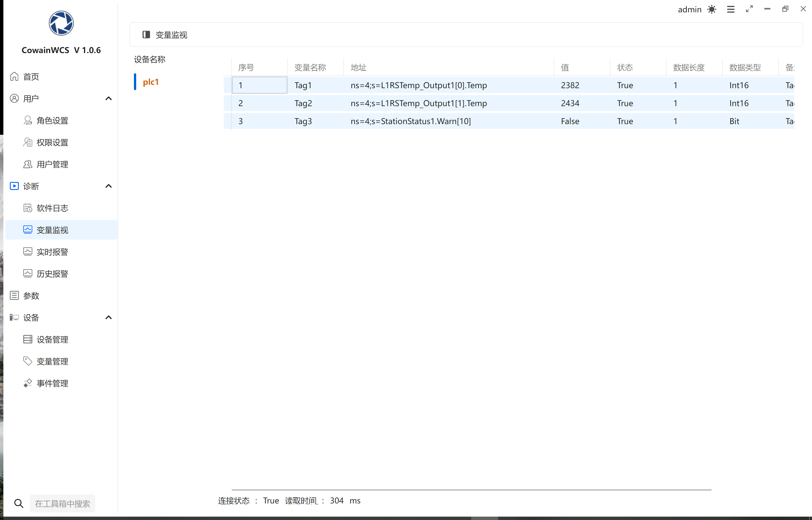Open the 角色设置 page
The width and height of the screenshot is (812, 520).
point(52,120)
